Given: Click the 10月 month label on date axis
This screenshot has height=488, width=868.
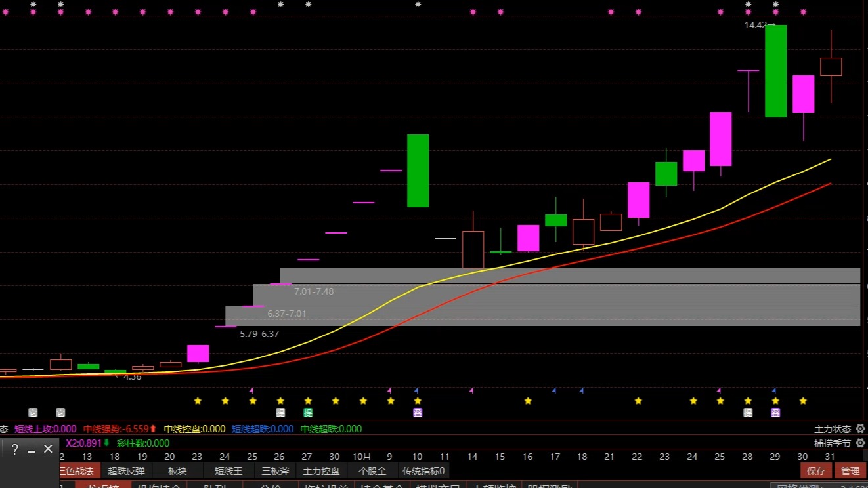Looking at the screenshot, I should pyautogui.click(x=362, y=457).
